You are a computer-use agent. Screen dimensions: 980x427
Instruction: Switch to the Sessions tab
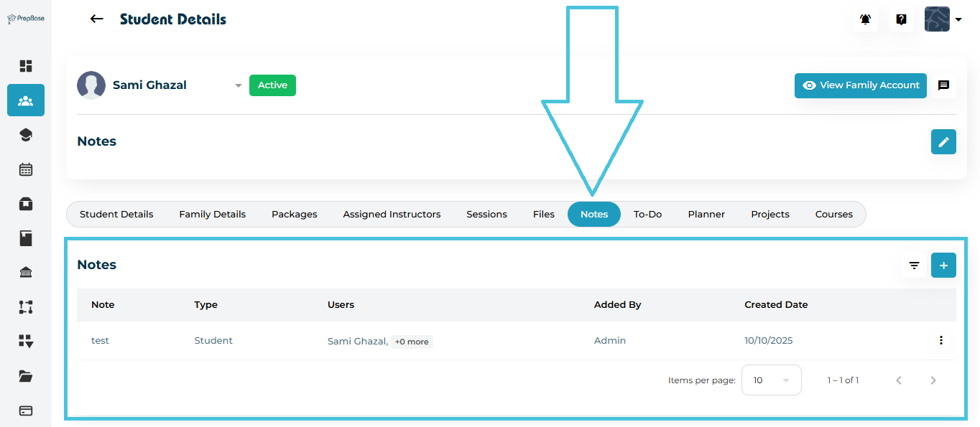point(486,215)
